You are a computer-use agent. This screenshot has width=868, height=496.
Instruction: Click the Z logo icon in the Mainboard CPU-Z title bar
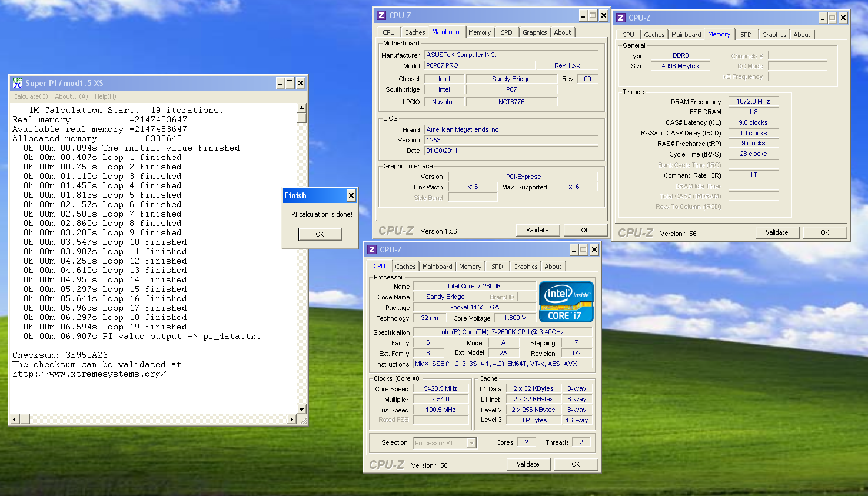click(381, 15)
